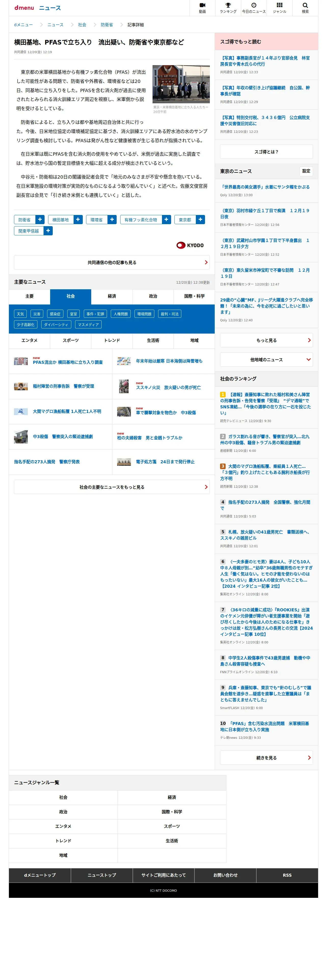This screenshot has height=980, width=327.
Task: Open breadcrumb link 防衛省
Action: (x=107, y=25)
